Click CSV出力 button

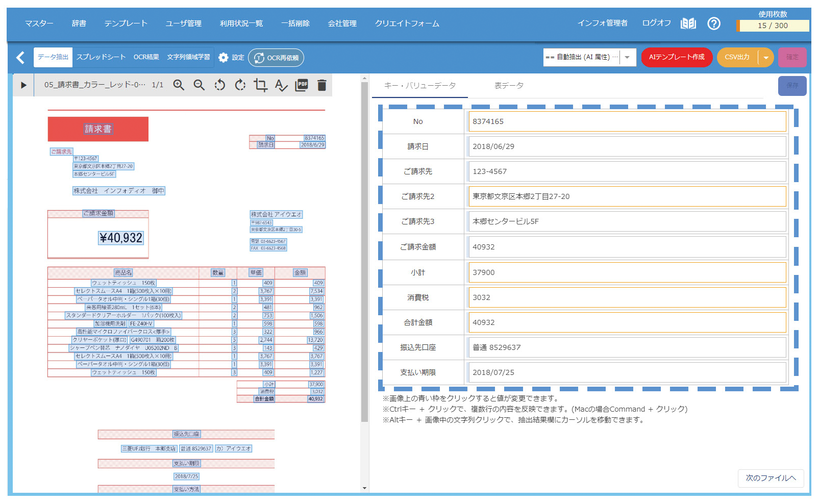pyautogui.click(x=737, y=57)
